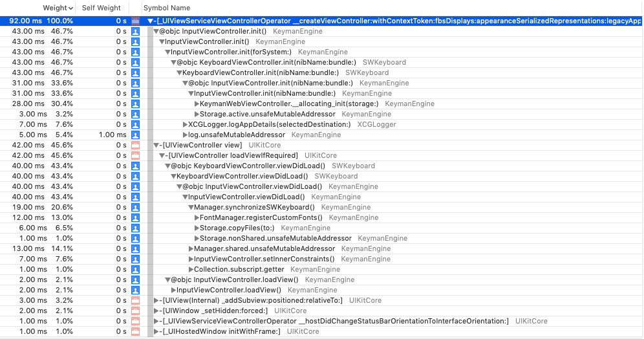Click the 28.00 ms 30.4% weight cell

(x=42, y=104)
